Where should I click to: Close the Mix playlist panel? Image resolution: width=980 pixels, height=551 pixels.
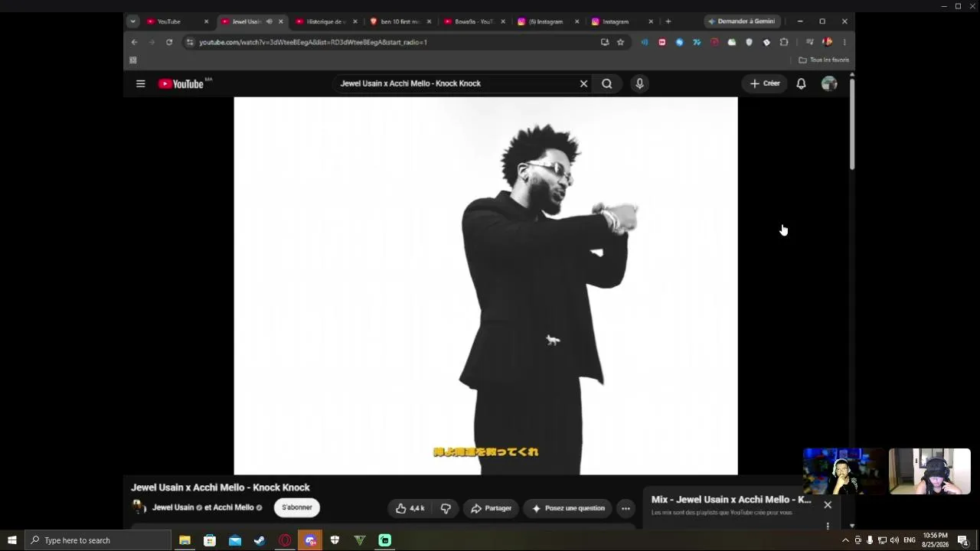(828, 505)
